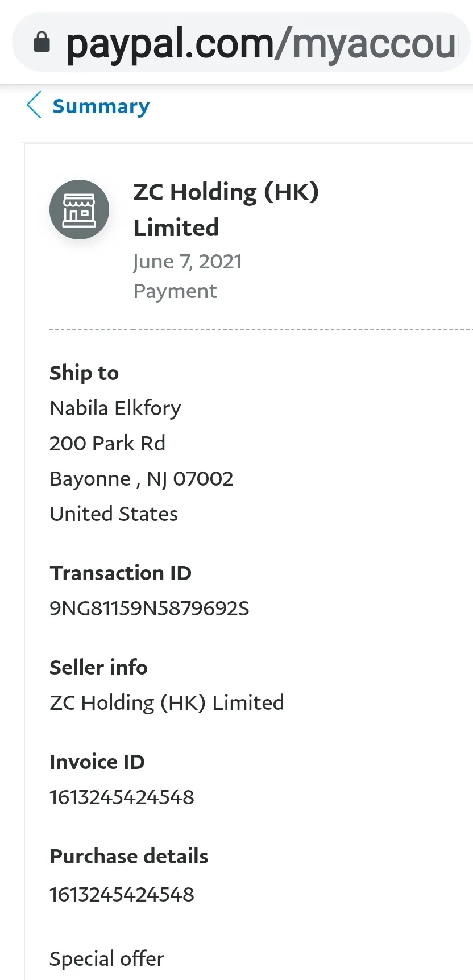Click recipient name Nabila Elkfory
473x980 pixels.
pyautogui.click(x=115, y=408)
